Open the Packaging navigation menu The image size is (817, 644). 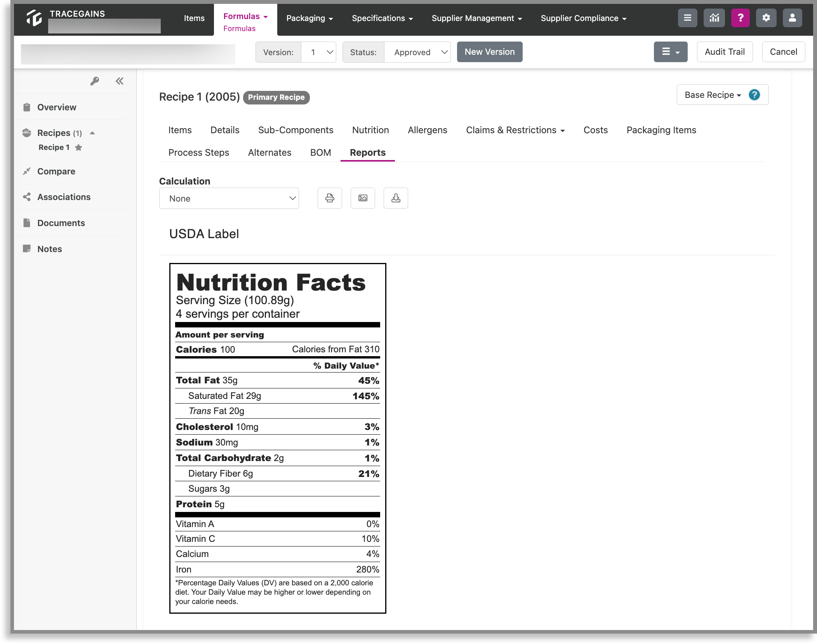[x=309, y=18]
